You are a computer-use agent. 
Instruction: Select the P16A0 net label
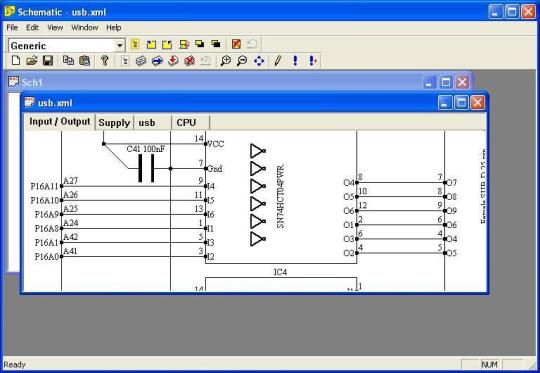click(x=47, y=257)
